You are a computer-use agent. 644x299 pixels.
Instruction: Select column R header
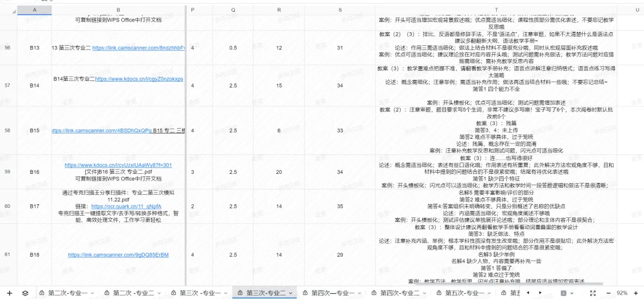coord(279,10)
